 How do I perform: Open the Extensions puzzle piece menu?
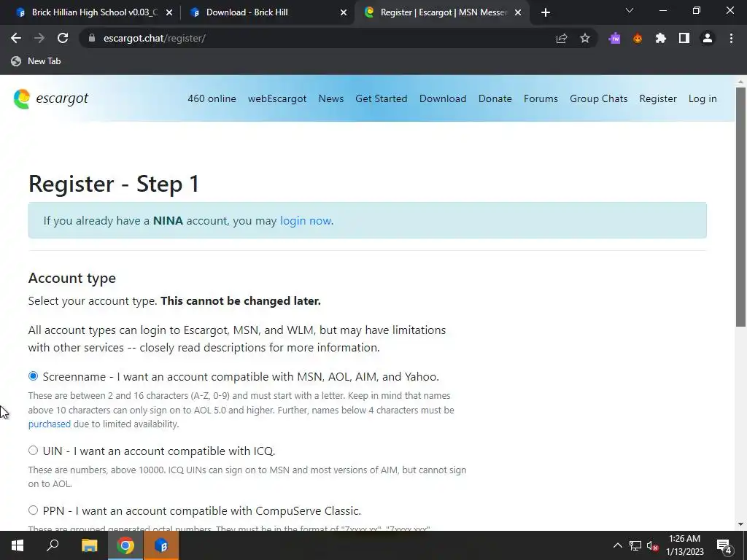tap(661, 39)
